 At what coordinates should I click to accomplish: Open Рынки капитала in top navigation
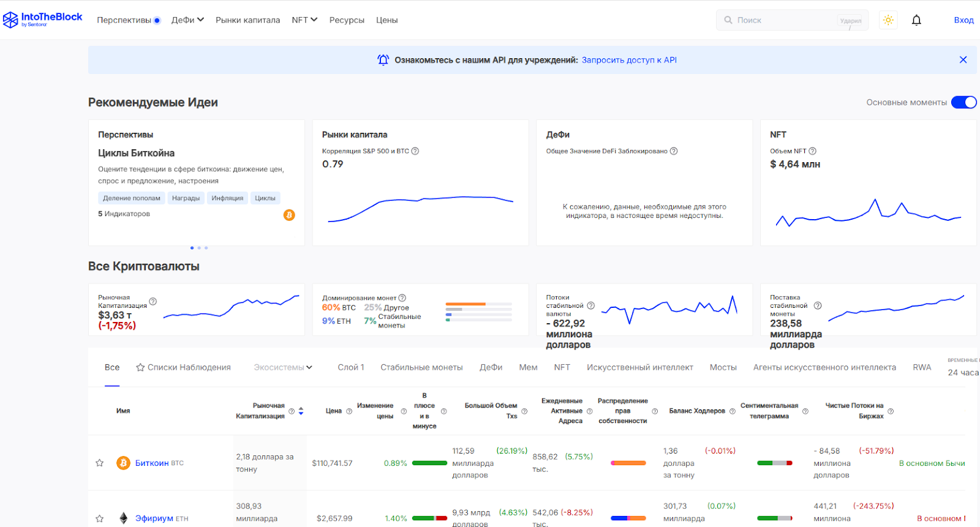[x=247, y=20]
